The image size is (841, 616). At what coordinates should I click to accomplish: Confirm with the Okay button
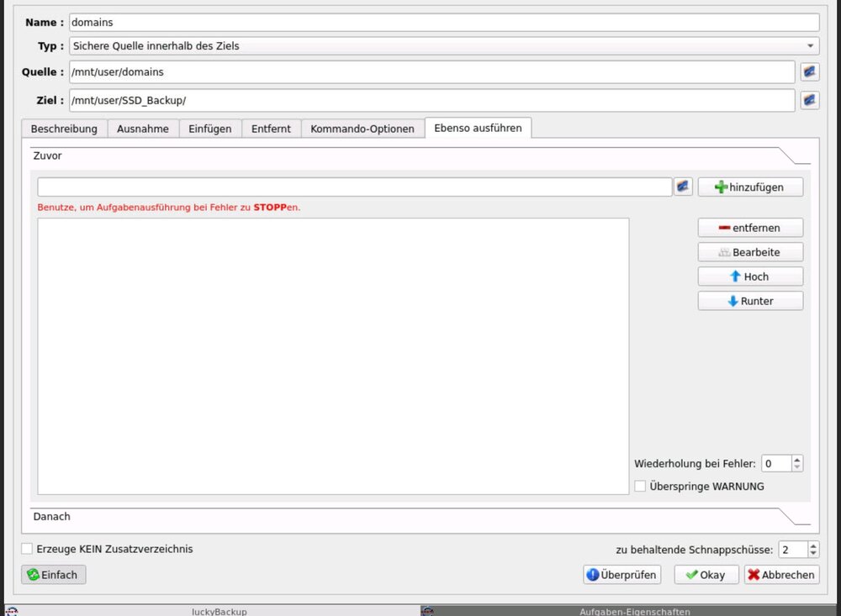706,575
